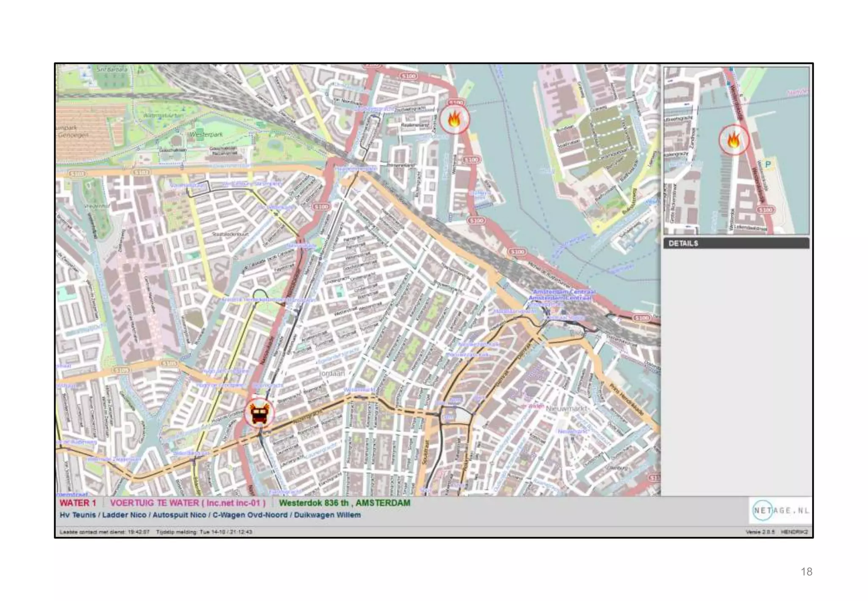
Task: Click the S100 road shield near Centraal
Action: pos(641,317)
